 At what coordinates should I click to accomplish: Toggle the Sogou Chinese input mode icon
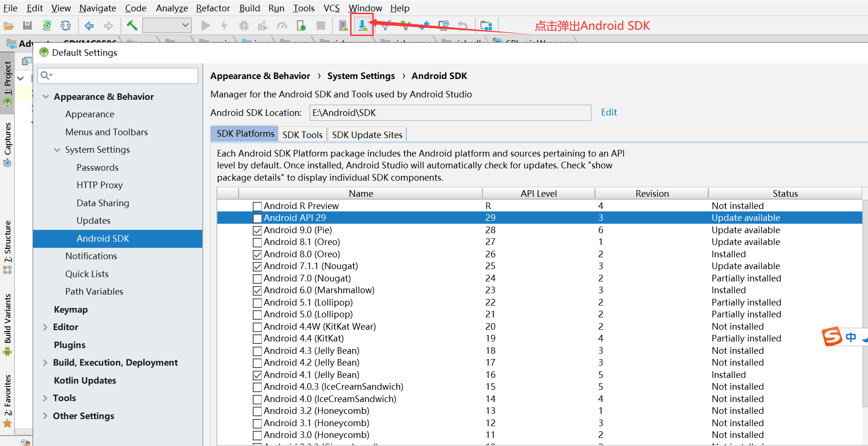click(851, 337)
